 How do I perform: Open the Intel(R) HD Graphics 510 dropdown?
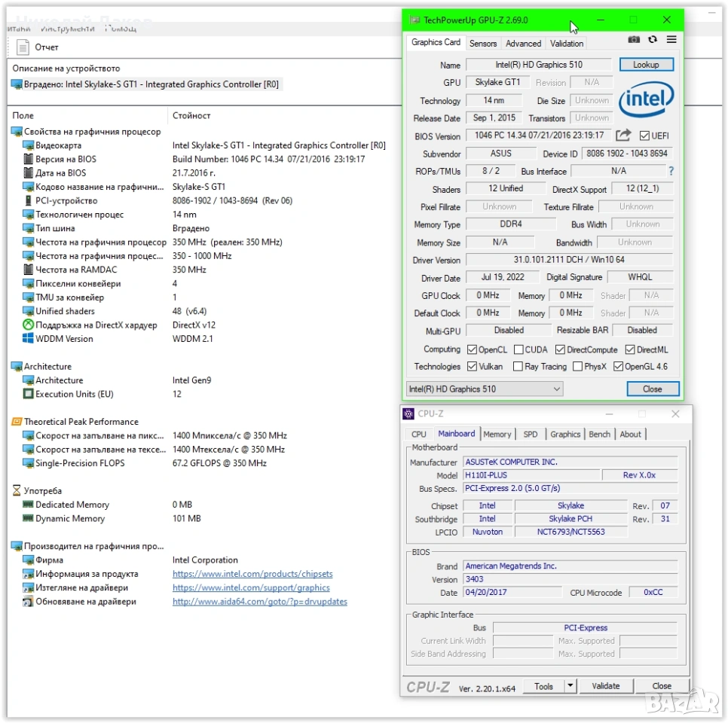pos(485,389)
